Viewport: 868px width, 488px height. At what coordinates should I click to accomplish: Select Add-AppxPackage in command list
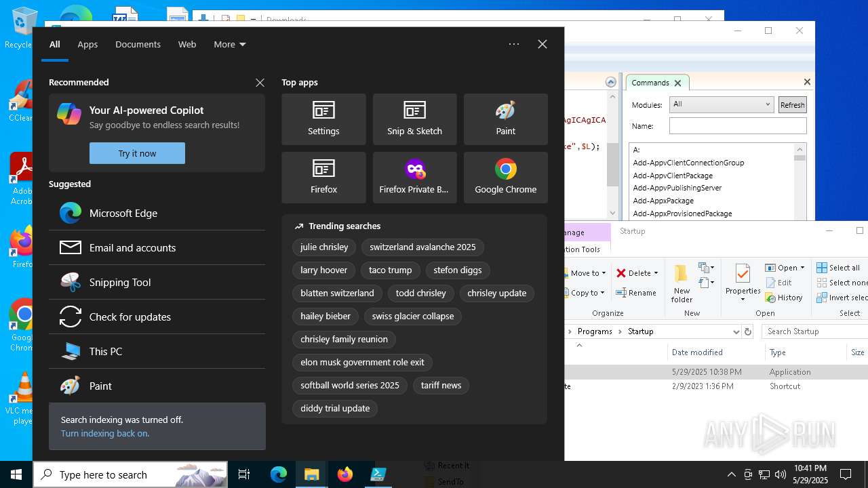(x=663, y=201)
